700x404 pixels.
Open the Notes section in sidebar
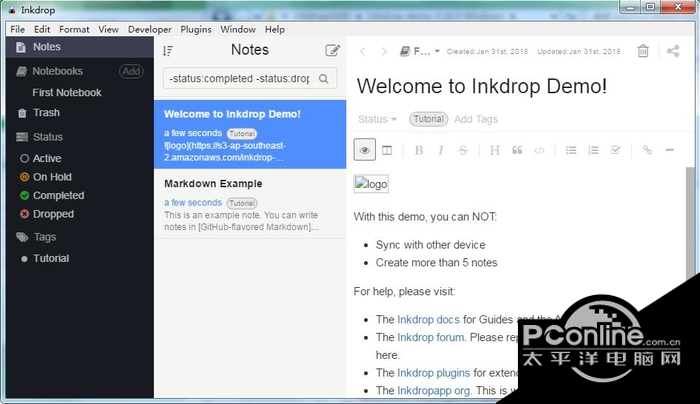click(x=80, y=47)
